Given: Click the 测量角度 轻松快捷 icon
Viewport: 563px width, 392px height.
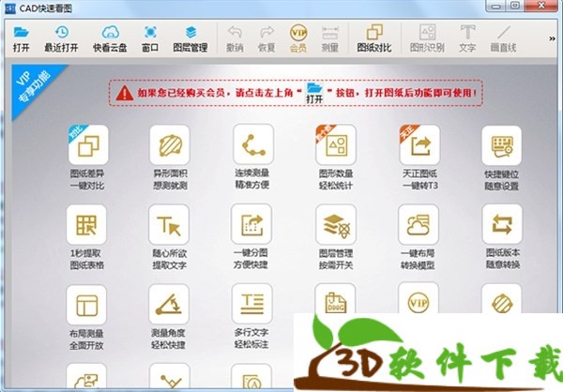Looking at the screenshot, I should [169, 304].
